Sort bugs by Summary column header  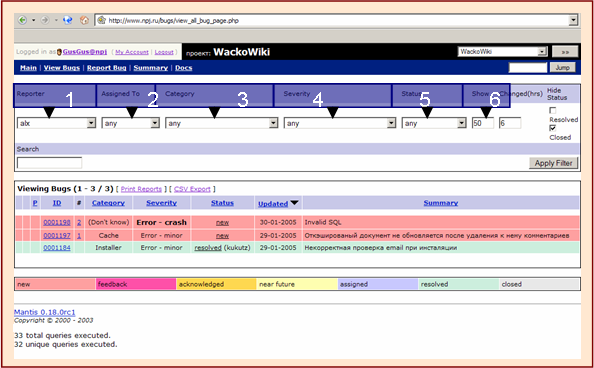point(441,203)
